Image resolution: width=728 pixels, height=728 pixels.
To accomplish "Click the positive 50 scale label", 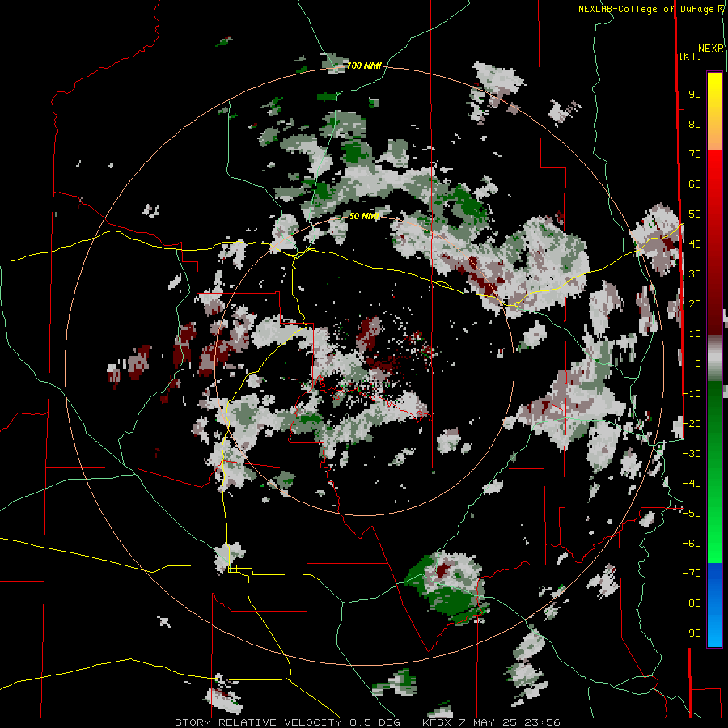I will (695, 214).
